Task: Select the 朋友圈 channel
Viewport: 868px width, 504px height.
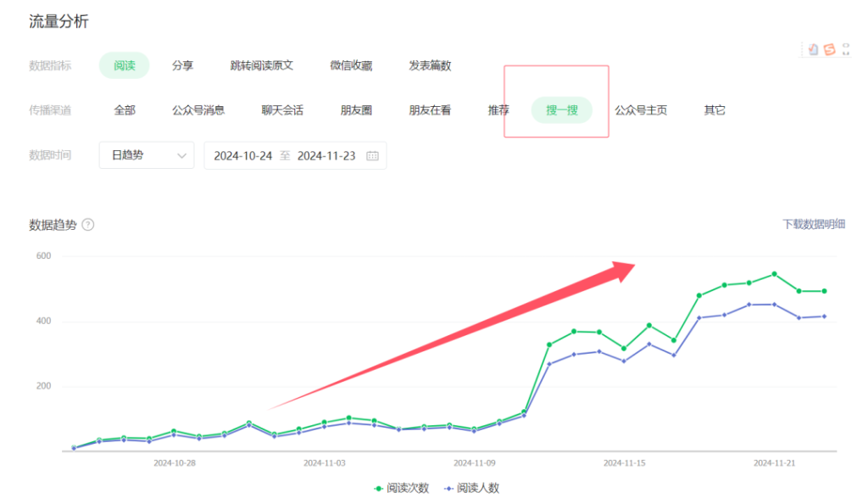Action: coord(356,110)
